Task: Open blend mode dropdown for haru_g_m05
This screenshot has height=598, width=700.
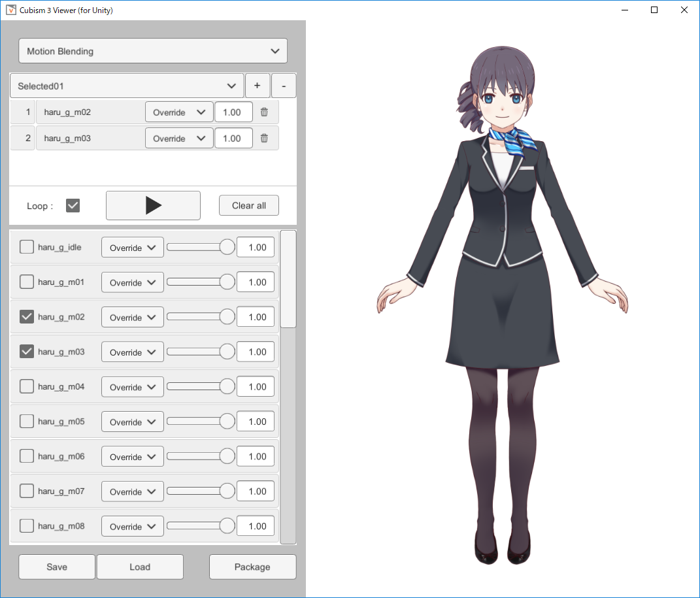Action: click(x=133, y=422)
